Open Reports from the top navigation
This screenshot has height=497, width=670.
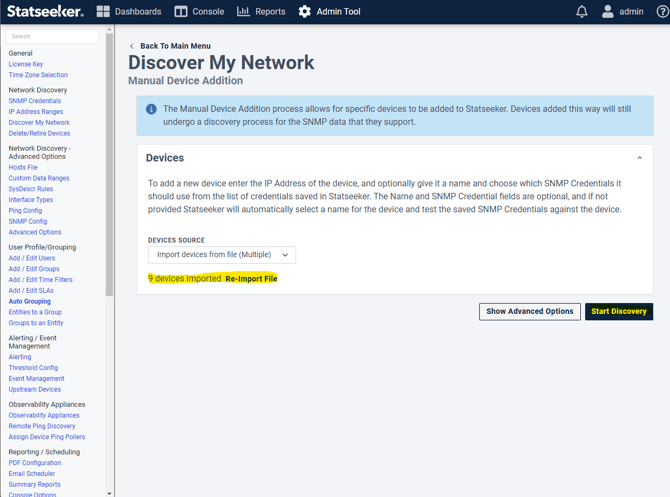click(261, 12)
